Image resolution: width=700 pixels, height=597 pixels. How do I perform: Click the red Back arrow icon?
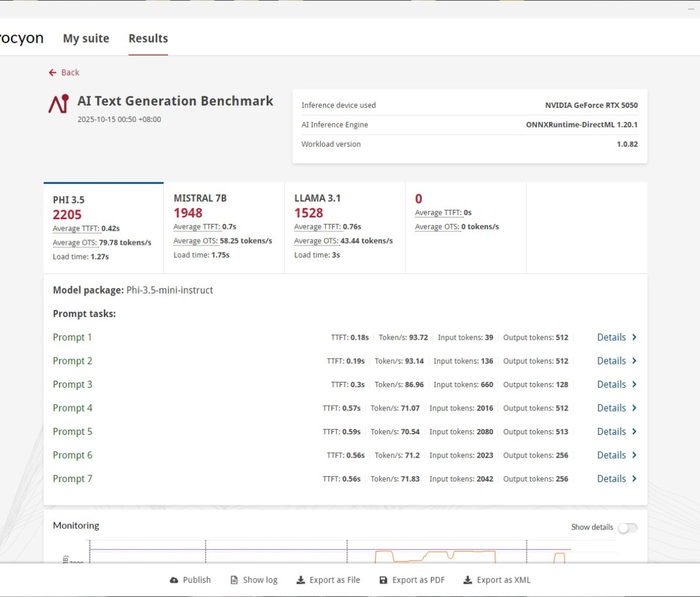coord(53,72)
